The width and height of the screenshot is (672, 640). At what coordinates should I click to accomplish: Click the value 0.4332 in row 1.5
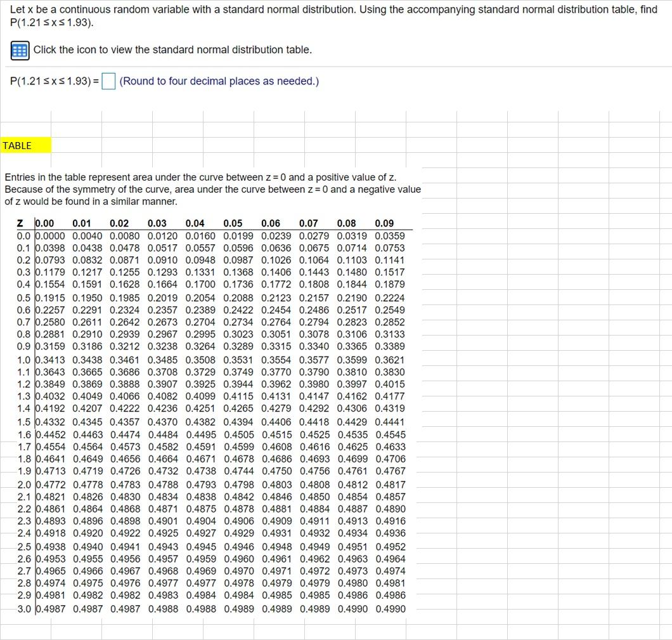point(50,422)
